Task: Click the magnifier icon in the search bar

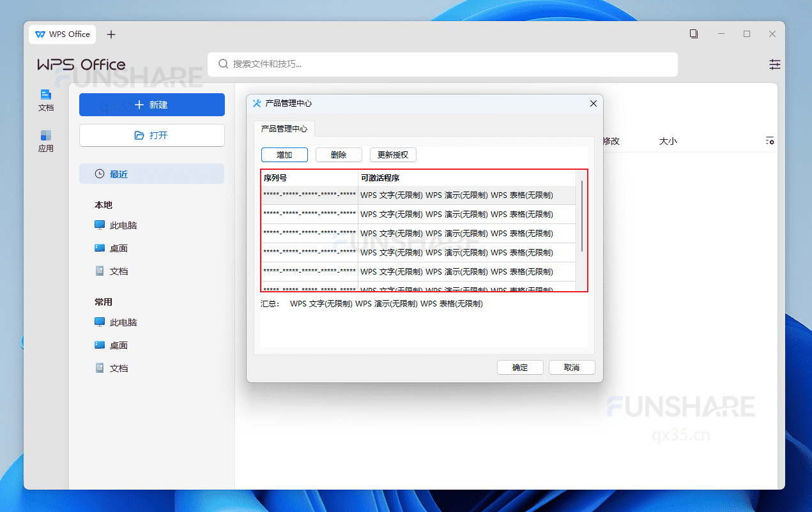Action: click(x=222, y=64)
